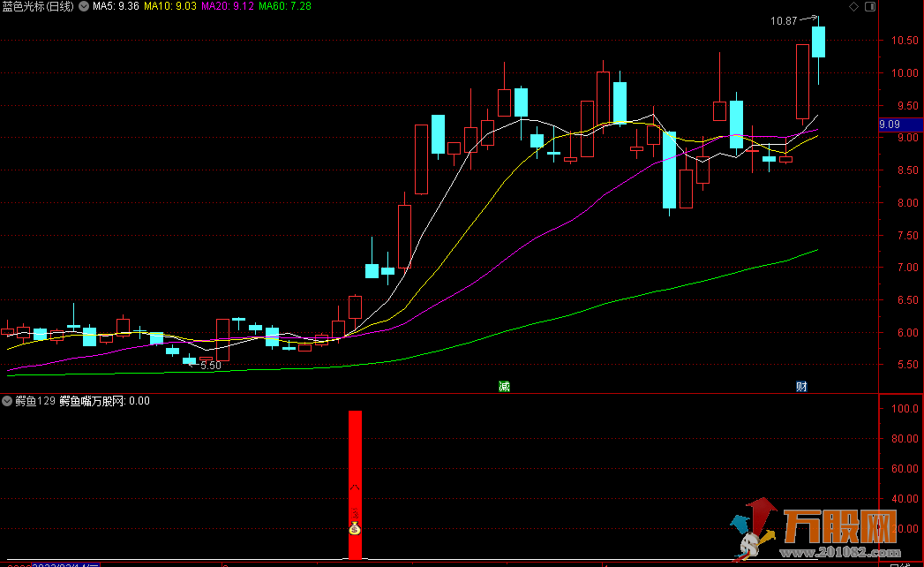Viewport: 924px width, 567px height.
Task: Click the 8.00 price axis label
Action: click(907, 203)
